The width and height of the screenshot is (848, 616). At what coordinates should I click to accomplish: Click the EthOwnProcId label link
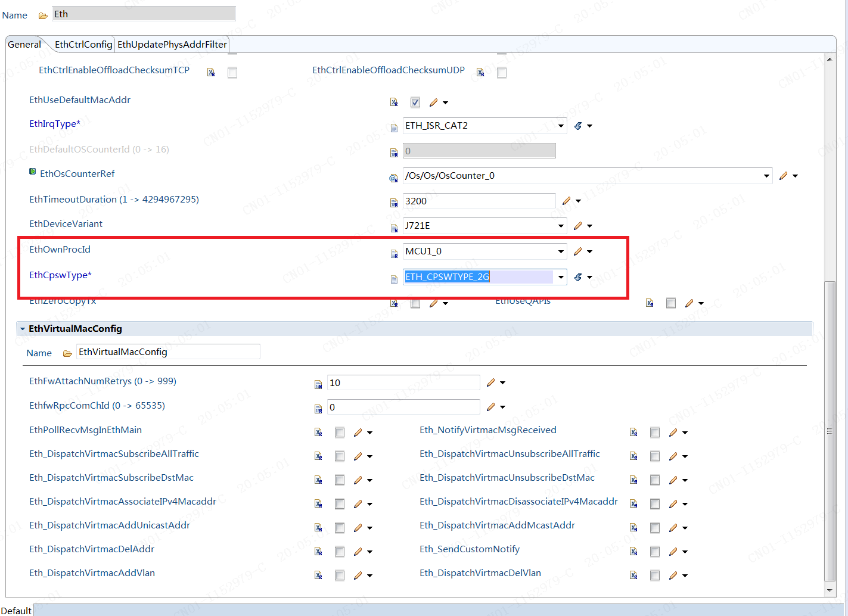[x=60, y=249]
